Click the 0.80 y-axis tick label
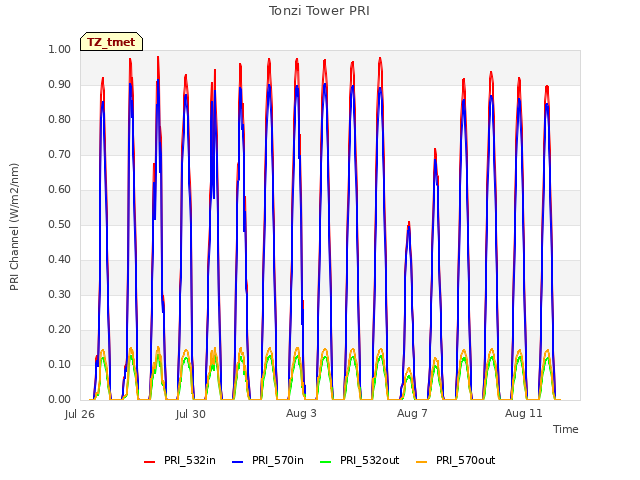The height and width of the screenshot is (480, 640). pyautogui.click(x=60, y=120)
